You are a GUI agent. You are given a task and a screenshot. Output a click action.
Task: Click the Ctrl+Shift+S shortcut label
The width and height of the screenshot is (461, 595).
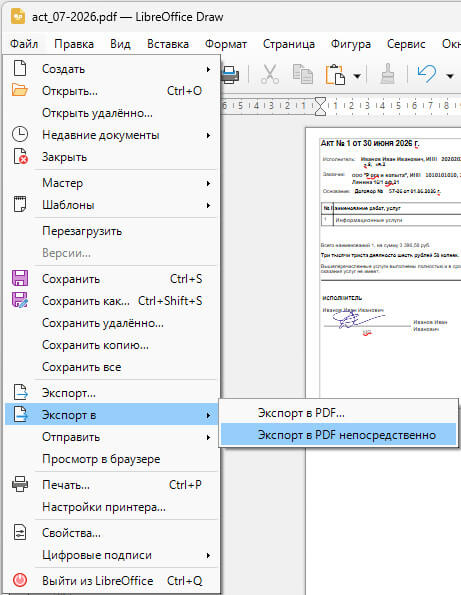click(x=170, y=301)
